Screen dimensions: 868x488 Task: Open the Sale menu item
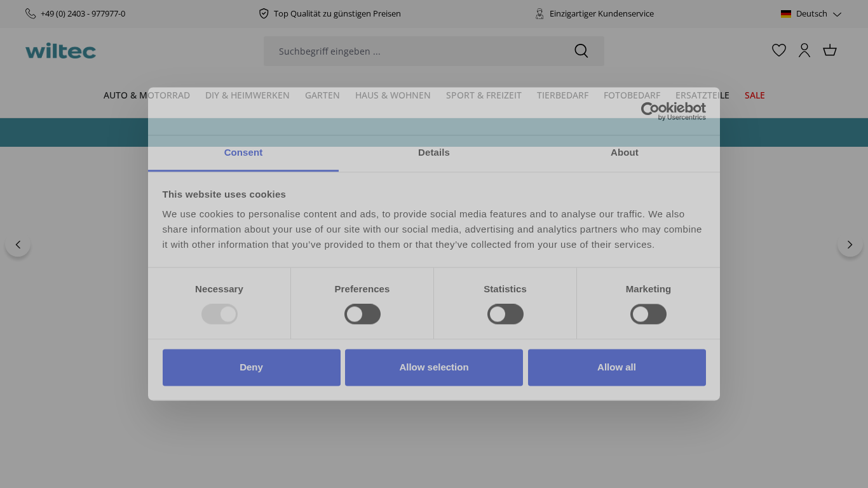(755, 95)
